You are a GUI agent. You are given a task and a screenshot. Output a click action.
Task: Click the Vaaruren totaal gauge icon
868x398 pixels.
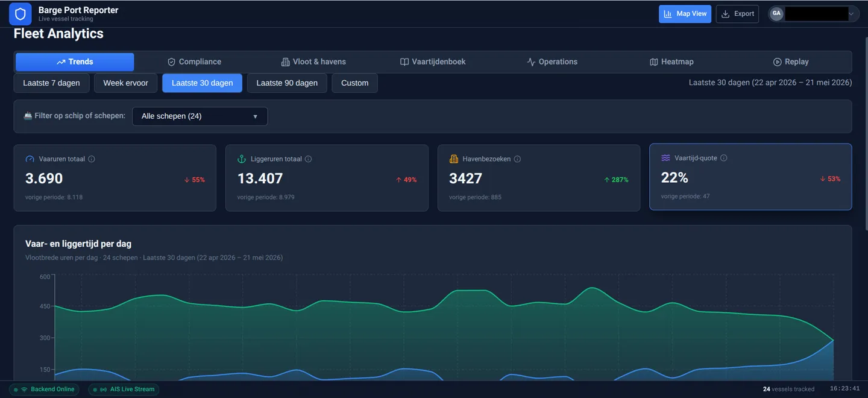click(x=30, y=159)
